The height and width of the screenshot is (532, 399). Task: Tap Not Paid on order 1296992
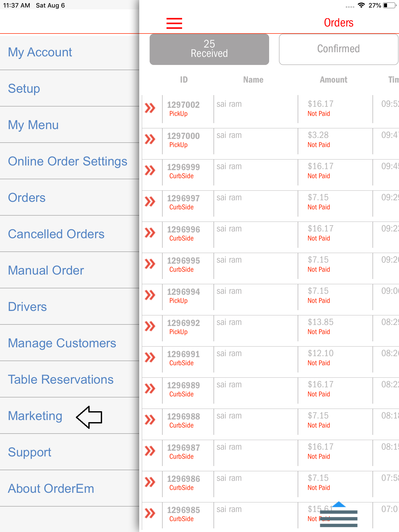318,332
